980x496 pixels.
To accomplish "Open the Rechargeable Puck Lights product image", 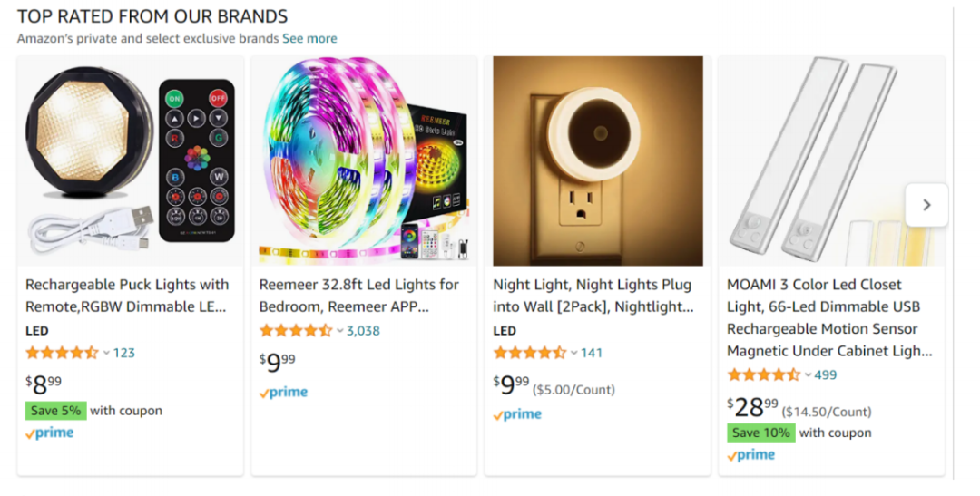I will pyautogui.click(x=130, y=161).
